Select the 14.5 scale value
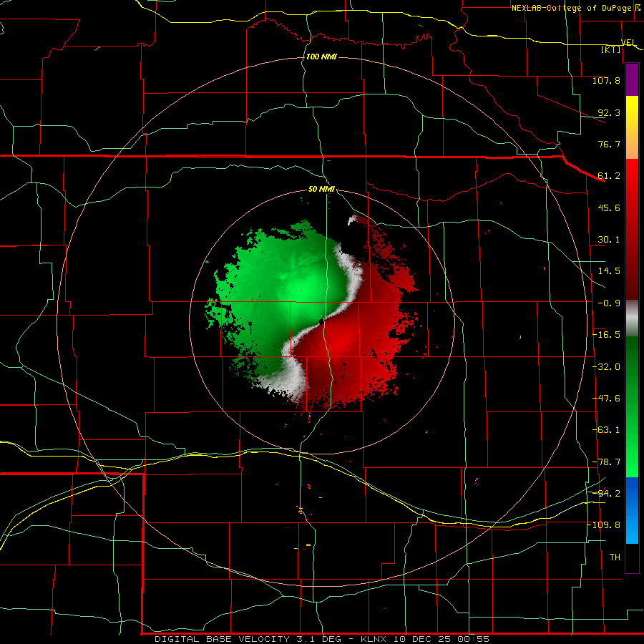 609,271
